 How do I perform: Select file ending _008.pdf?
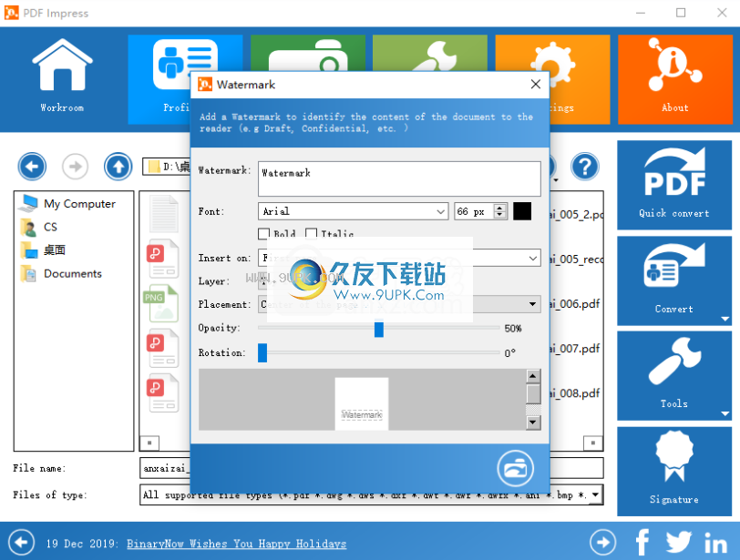575,393
